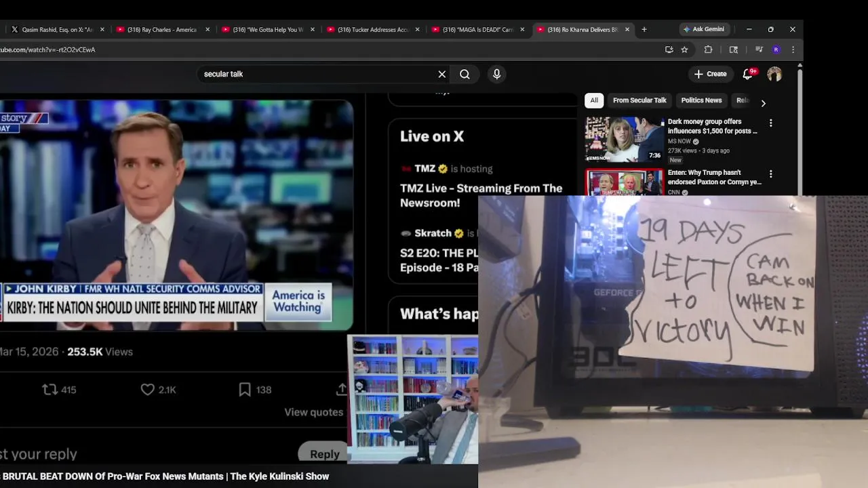The image size is (868, 488).
Task: Click the BRUTAL BEAT DOWN video title
Action: coord(165,476)
